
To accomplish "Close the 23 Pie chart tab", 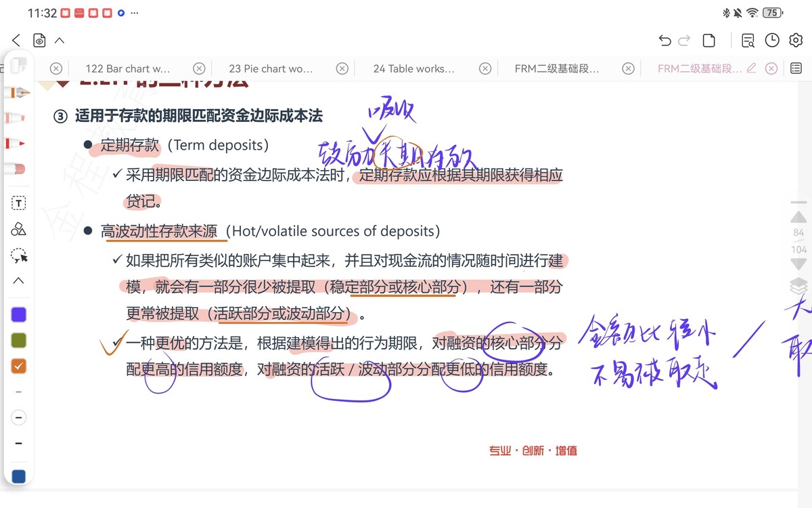I will point(342,68).
